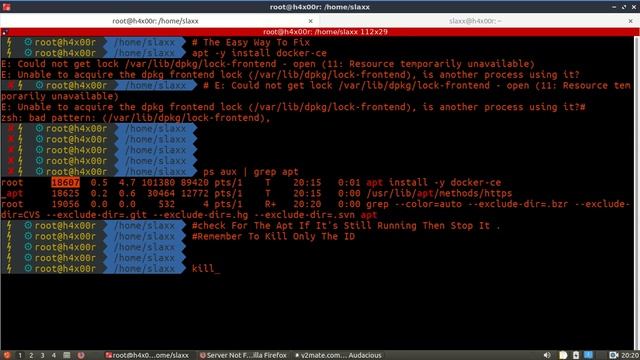Click the highlighted PID 18607
Image resolution: width=640 pixels, height=360 pixels.
[65, 182]
